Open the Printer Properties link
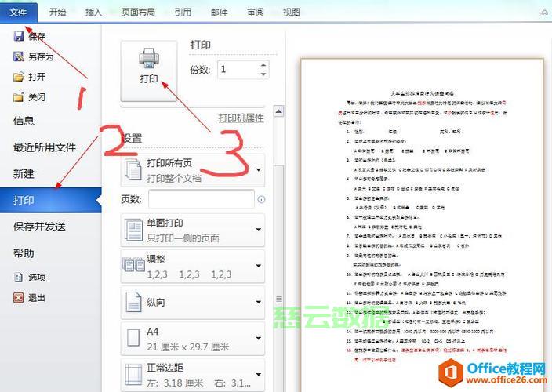The height and width of the screenshot is (392, 552). coord(241,118)
